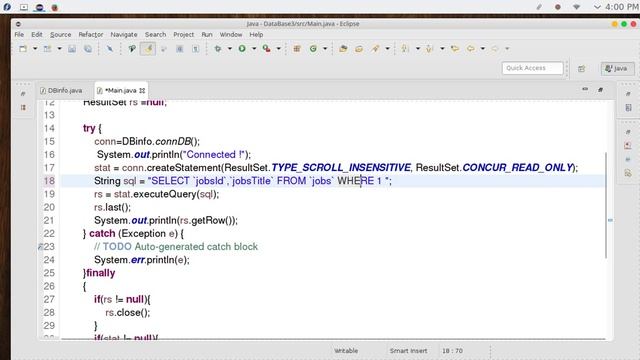Expand the Search dropdown arrow
Screen dimensions: 640x360
[x=387, y=49]
